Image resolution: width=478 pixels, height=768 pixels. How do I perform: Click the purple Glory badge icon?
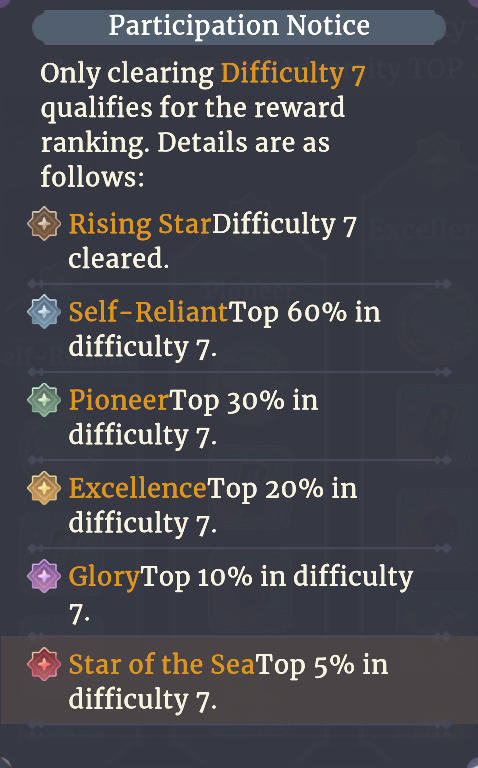44,576
